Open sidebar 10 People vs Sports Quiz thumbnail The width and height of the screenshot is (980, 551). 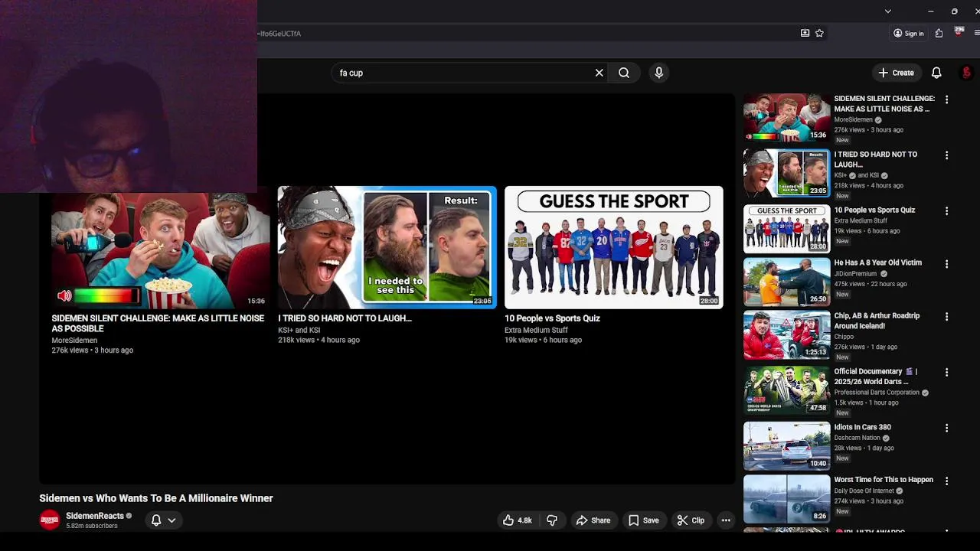point(786,229)
